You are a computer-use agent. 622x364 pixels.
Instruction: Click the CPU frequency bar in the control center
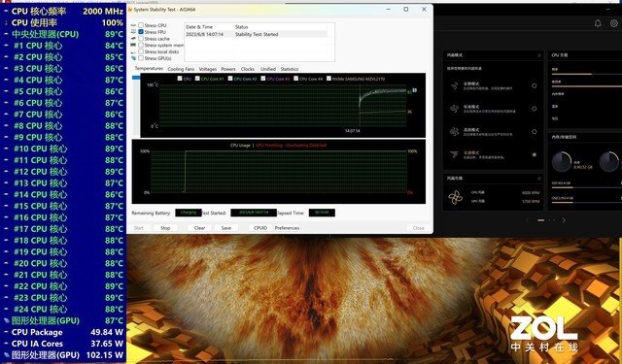click(x=587, y=74)
